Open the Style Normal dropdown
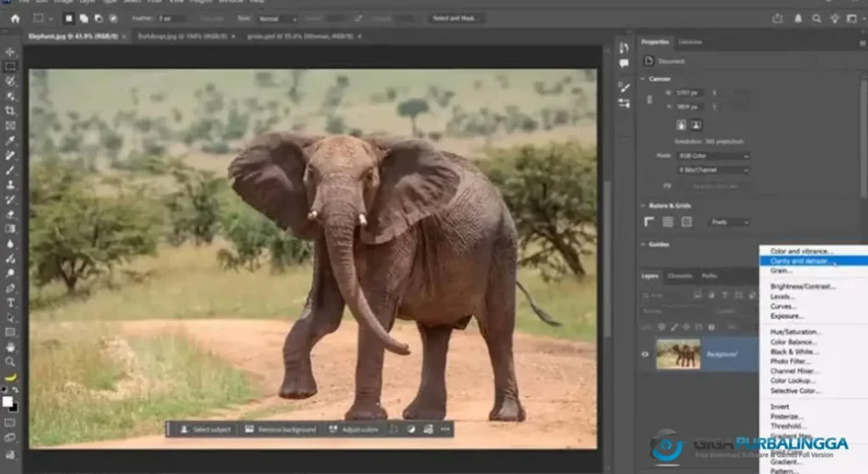 (x=277, y=19)
